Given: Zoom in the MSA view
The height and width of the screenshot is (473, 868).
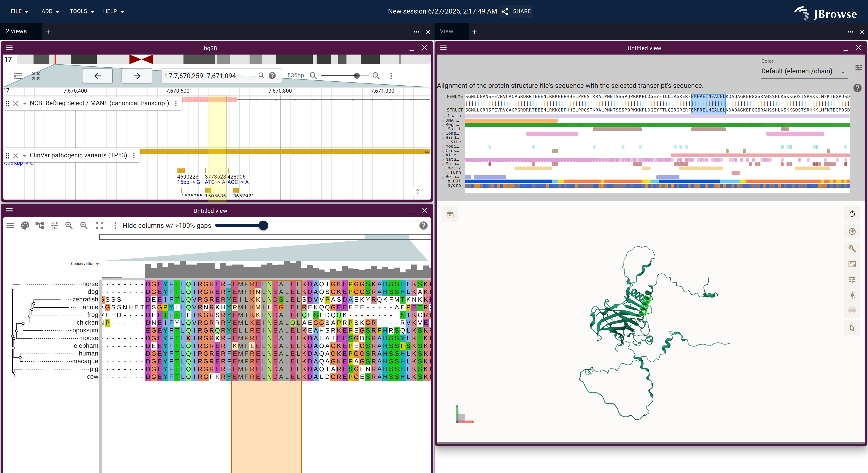Looking at the screenshot, I should click(69, 225).
